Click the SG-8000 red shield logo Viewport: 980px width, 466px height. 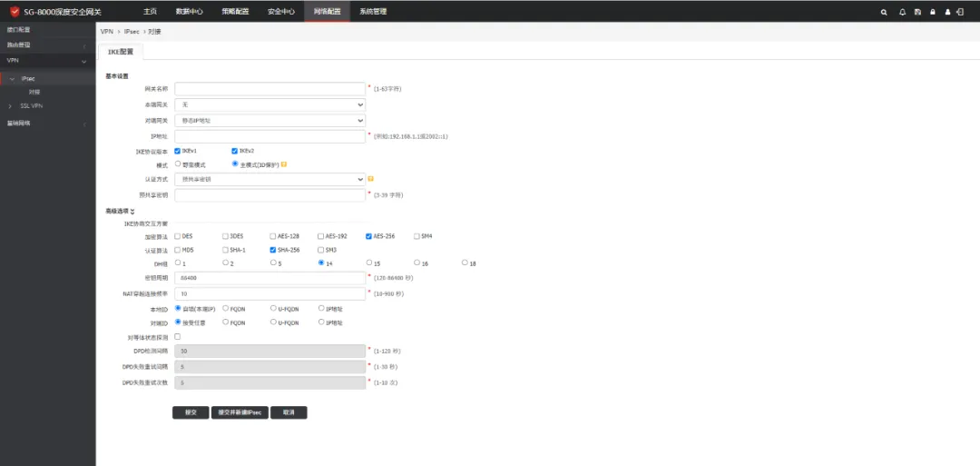click(x=14, y=11)
